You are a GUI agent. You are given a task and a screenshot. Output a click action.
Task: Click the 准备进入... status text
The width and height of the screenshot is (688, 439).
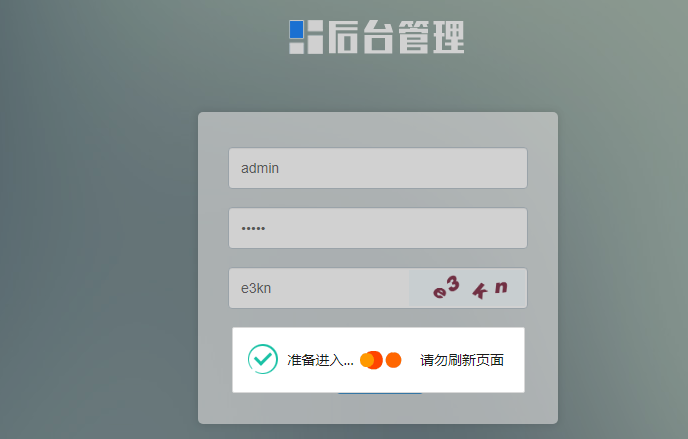(320, 360)
